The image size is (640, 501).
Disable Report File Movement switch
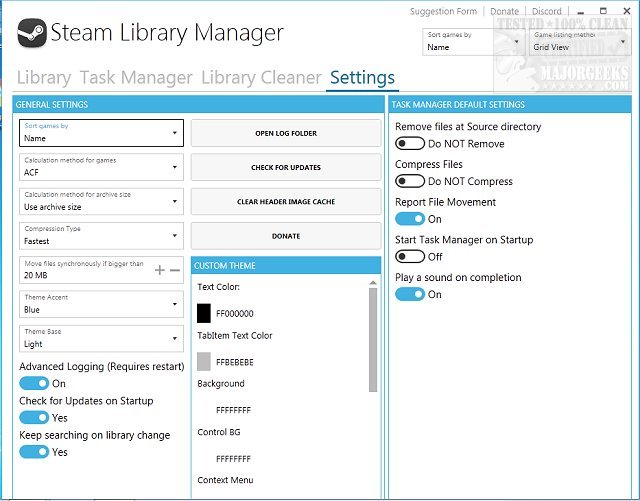tap(410, 219)
